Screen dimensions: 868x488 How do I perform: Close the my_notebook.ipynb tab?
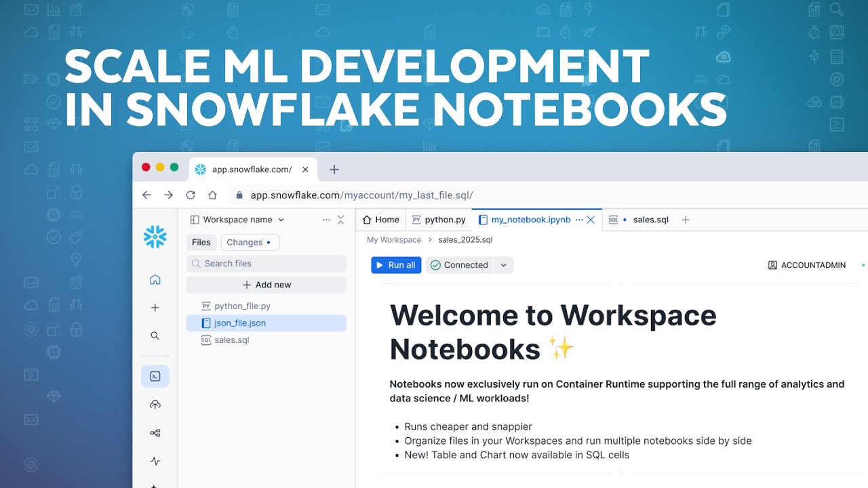pos(591,220)
